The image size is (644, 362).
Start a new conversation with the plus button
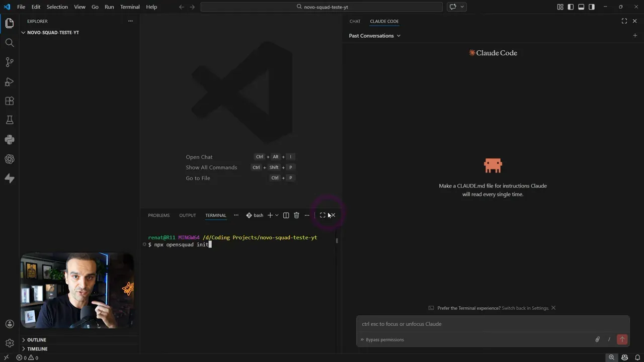[635, 35]
